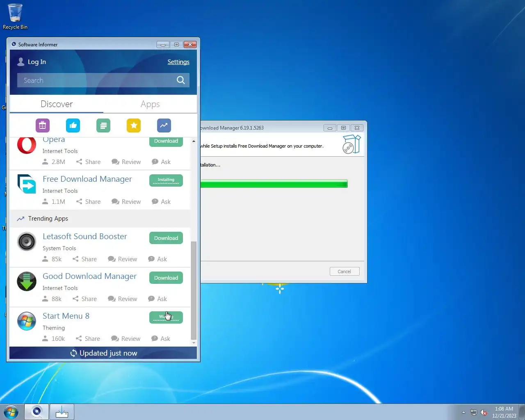Share Good Download Manager
This screenshot has height=420, width=525.
pos(84,299)
